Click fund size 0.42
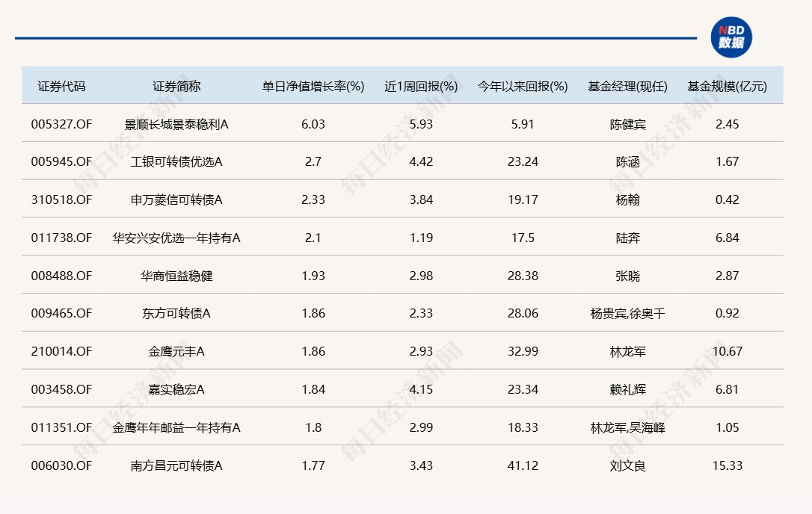Viewport: 812px width, 514px height. (727, 199)
